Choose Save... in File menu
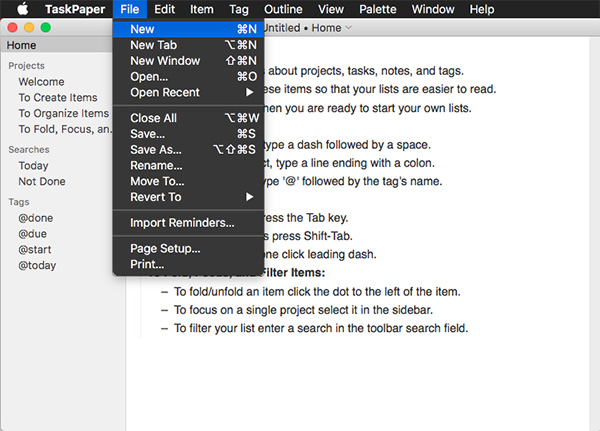Viewport: 600px width, 431px height. 188,134
